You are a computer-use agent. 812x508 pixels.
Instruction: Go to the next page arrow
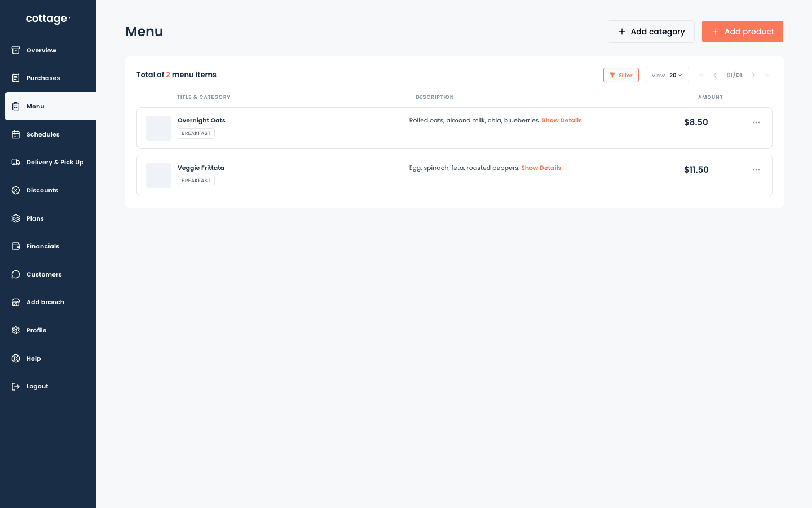pyautogui.click(x=753, y=75)
